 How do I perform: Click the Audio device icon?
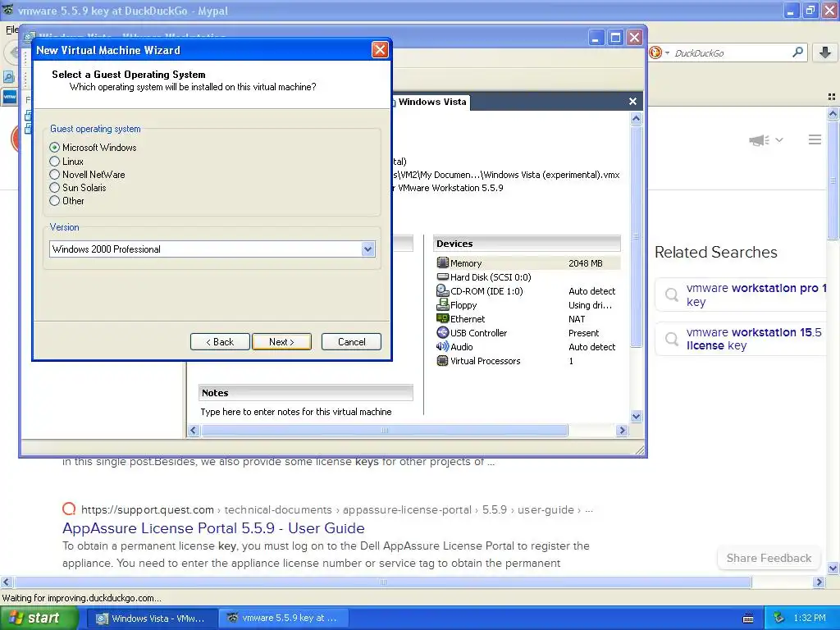(x=442, y=346)
